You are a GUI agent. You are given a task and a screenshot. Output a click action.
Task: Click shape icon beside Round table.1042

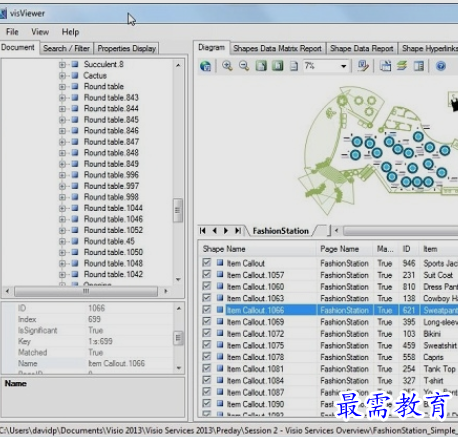tap(75, 274)
